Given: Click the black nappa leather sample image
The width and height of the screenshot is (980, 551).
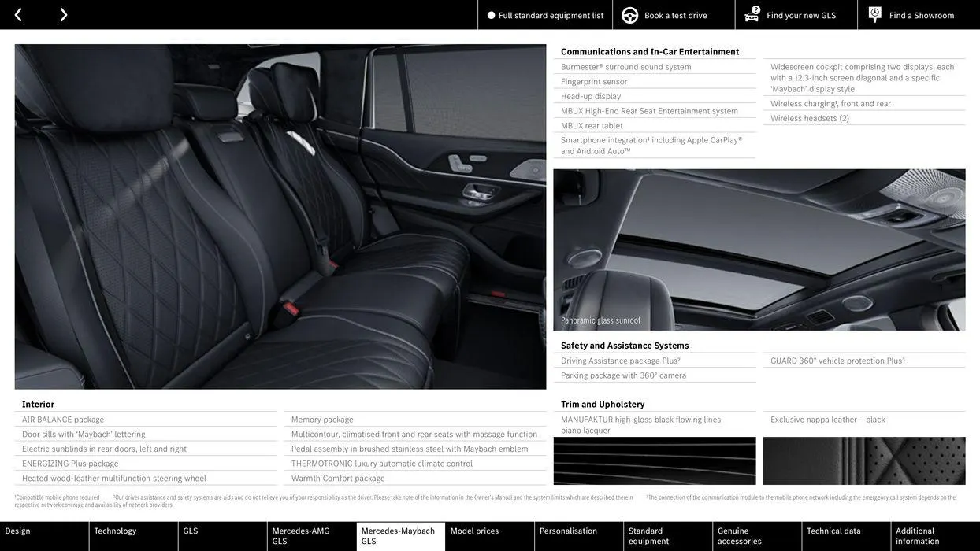Looking at the screenshot, I should coord(864,460).
